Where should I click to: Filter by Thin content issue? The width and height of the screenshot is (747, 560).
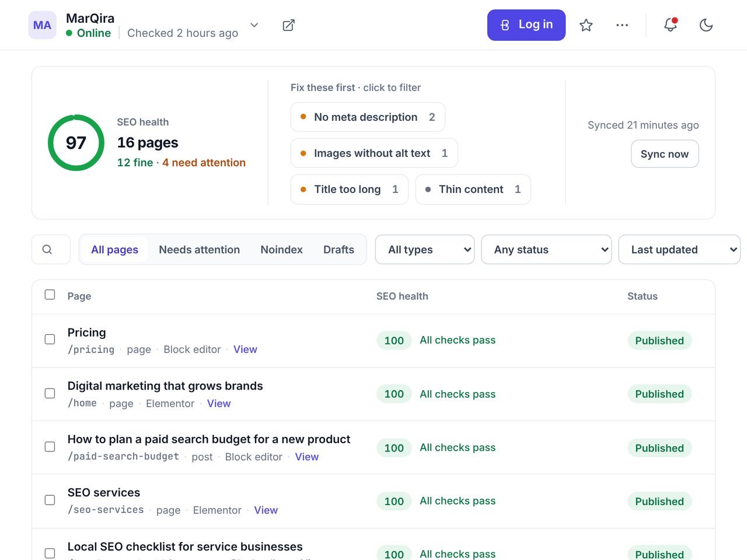(x=473, y=190)
